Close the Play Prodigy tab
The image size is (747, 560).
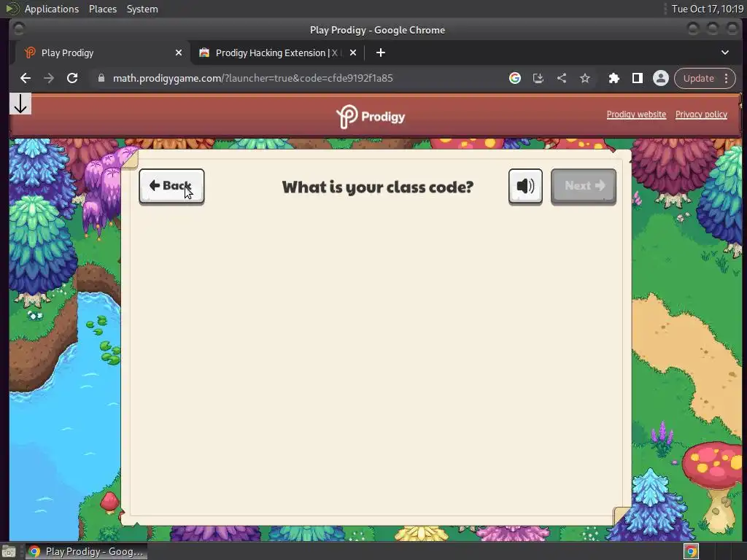179,52
